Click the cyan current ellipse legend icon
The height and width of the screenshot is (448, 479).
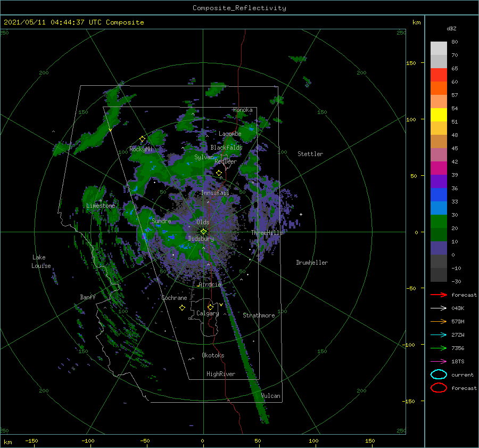(439, 374)
